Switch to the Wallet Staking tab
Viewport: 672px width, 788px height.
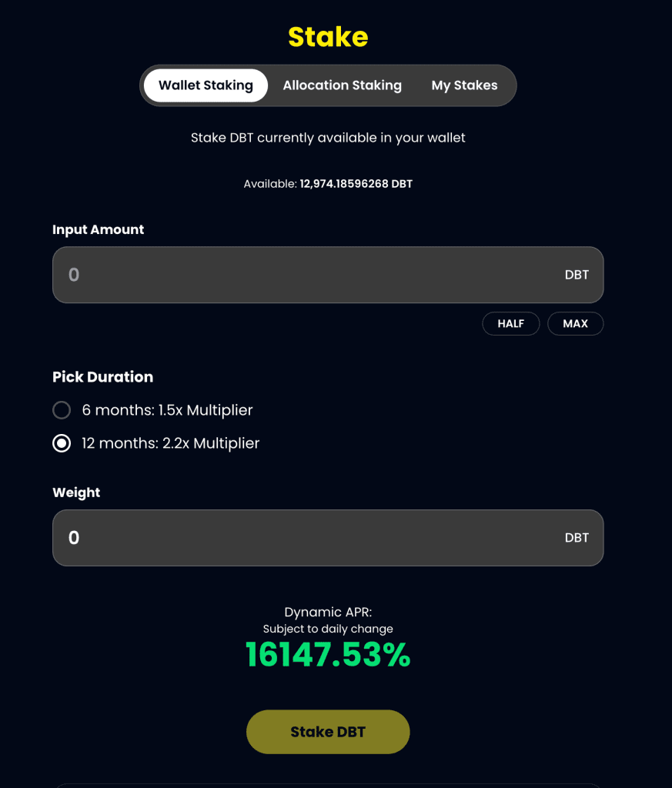pyautogui.click(x=206, y=85)
